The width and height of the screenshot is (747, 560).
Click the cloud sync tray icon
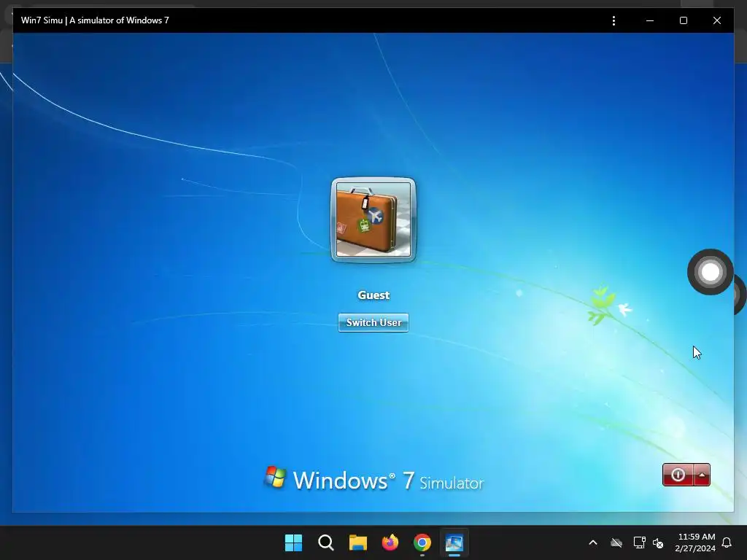pos(616,542)
